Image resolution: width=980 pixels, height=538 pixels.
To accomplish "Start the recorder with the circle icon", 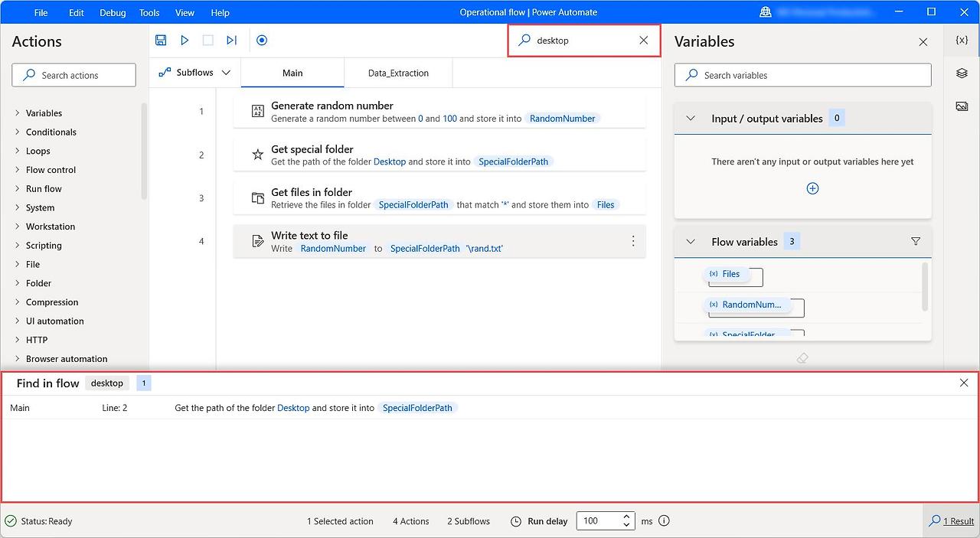I will tap(262, 40).
